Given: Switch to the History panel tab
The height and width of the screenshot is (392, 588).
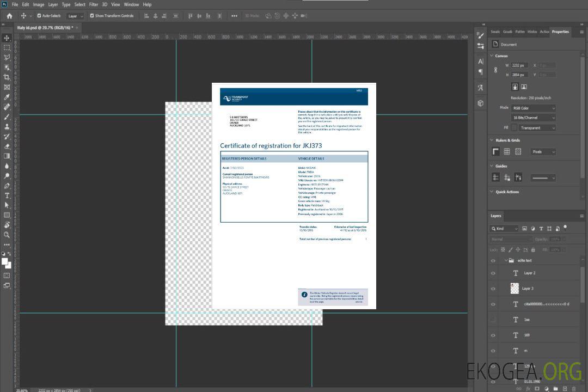Looking at the screenshot, I should click(532, 32).
